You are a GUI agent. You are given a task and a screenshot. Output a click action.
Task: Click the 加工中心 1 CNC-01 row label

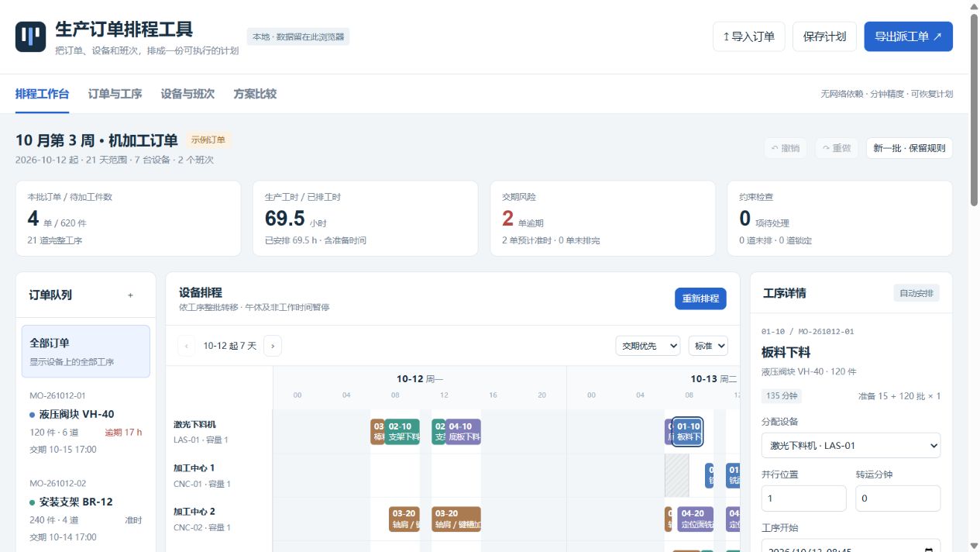[219, 475]
